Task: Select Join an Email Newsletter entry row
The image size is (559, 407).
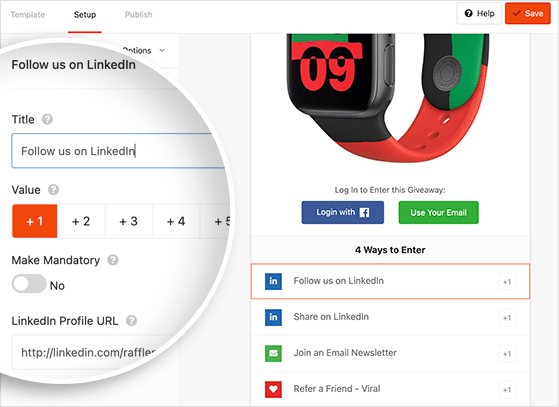Action: coord(390,353)
